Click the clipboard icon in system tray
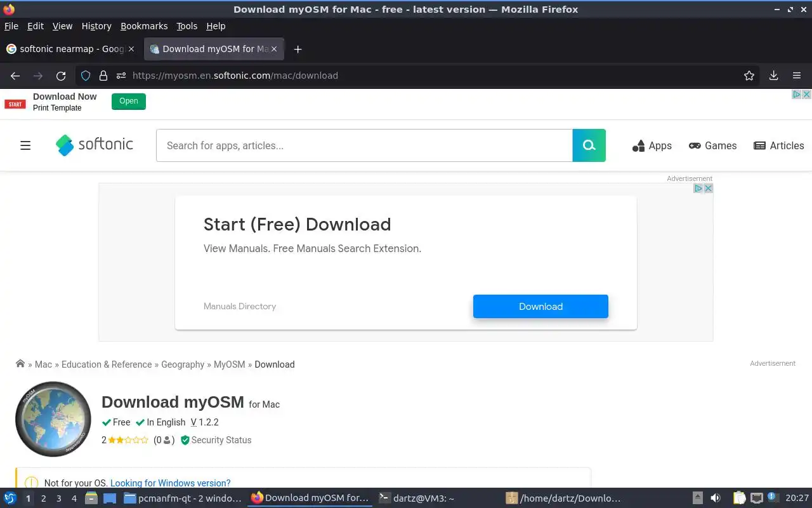The image size is (812, 508). click(x=739, y=498)
